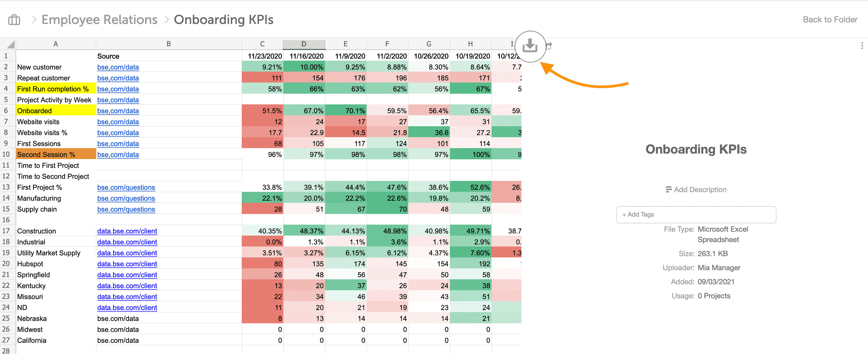Click the yellow Onboarded cell
Viewport: 868px width, 354px height.
[56, 111]
